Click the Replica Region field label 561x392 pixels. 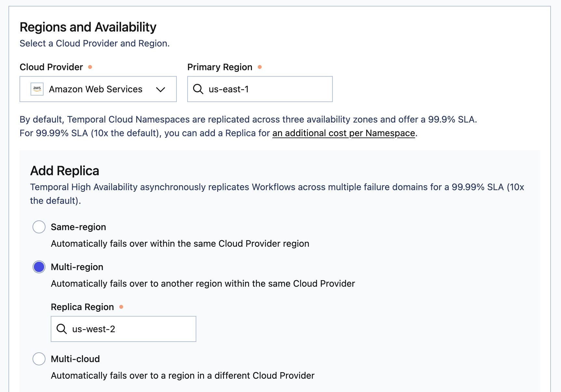82,307
